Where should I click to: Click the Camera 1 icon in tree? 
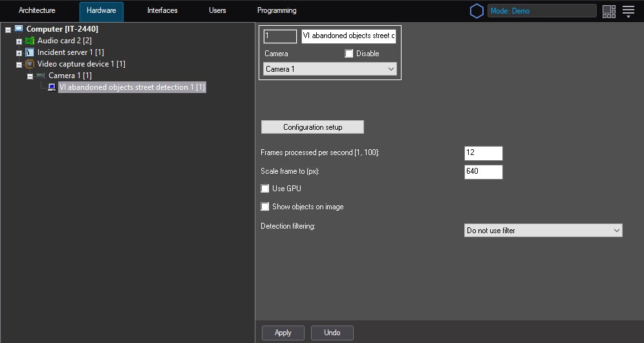pos(41,76)
